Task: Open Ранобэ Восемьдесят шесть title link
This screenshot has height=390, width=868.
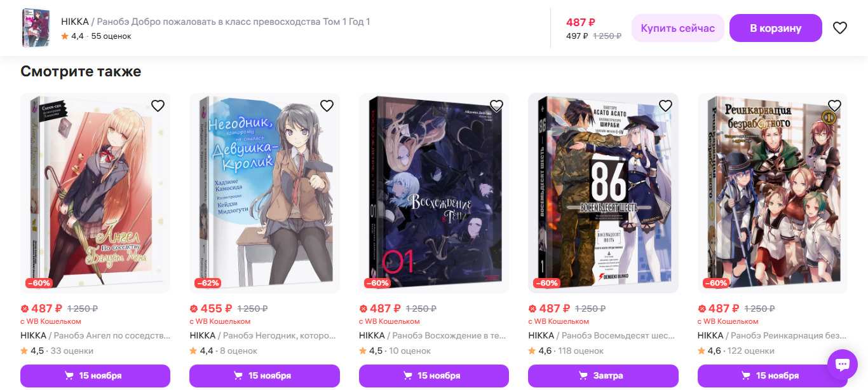Action: 602,335
